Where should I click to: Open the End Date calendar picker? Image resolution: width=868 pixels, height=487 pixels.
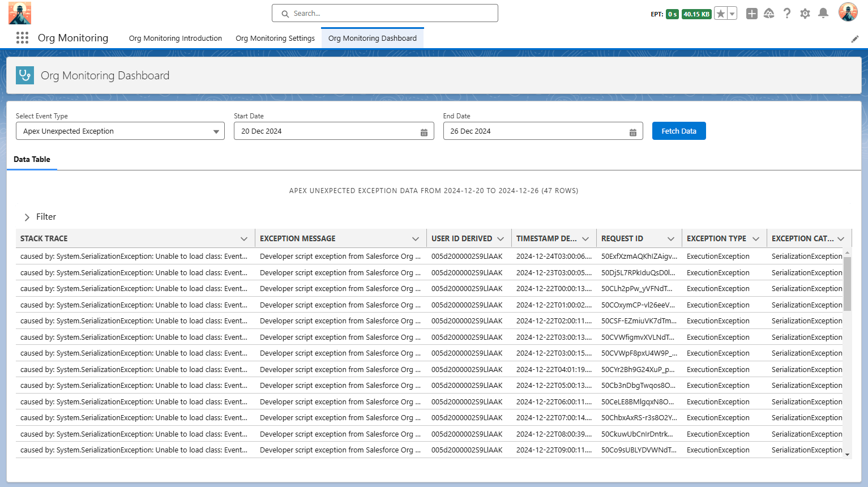[x=632, y=132]
